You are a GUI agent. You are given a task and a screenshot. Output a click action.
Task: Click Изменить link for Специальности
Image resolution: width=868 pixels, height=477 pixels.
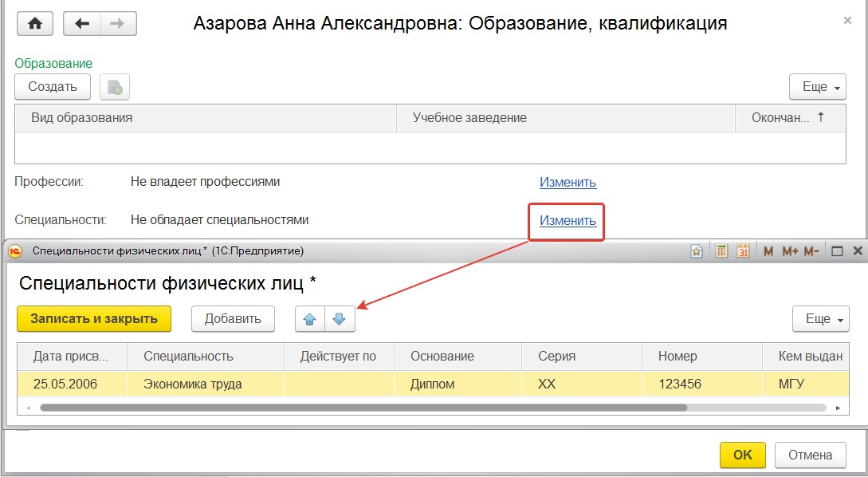tap(568, 220)
